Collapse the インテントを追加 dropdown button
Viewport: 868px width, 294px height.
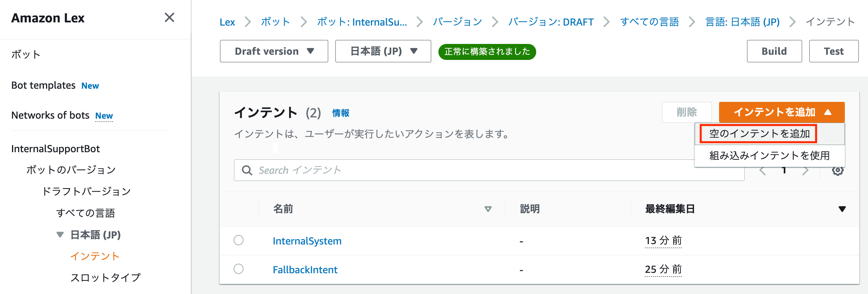[x=782, y=112]
